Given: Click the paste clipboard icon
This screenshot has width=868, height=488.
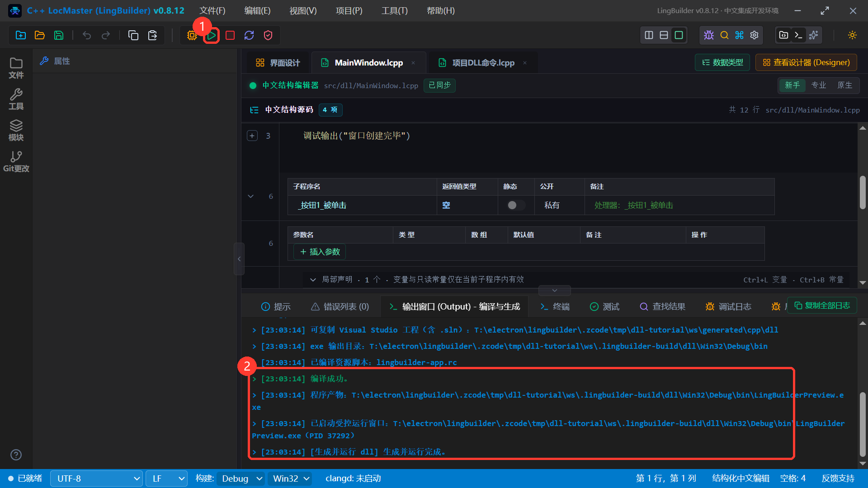Looking at the screenshot, I should click(x=152, y=35).
